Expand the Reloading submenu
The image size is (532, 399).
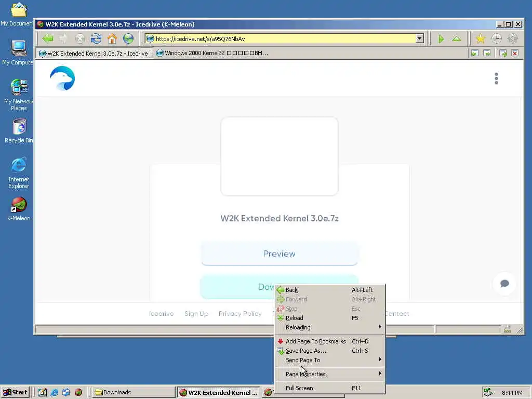[330, 327]
